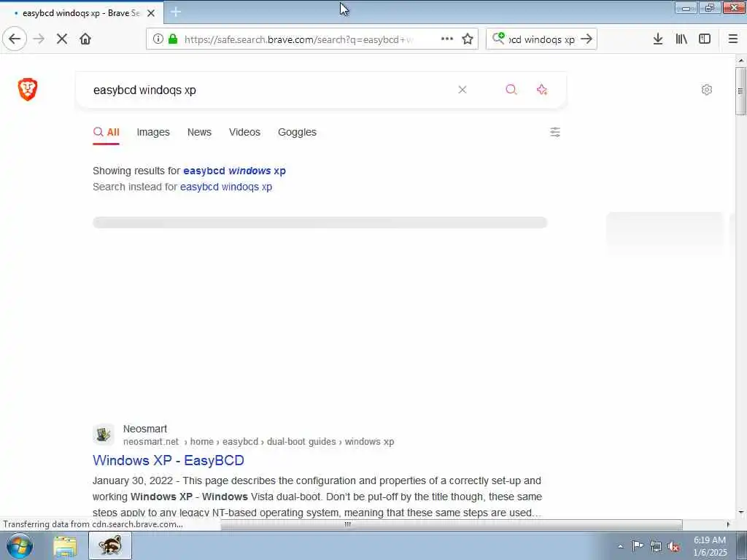Stop loading the current page
Viewport: 747px width, 560px height.
click(x=62, y=39)
